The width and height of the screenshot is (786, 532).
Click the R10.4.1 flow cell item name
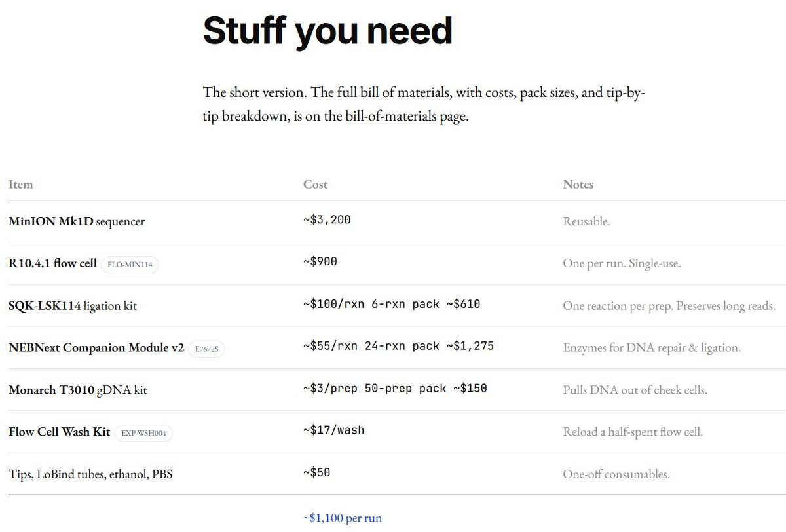pos(52,263)
